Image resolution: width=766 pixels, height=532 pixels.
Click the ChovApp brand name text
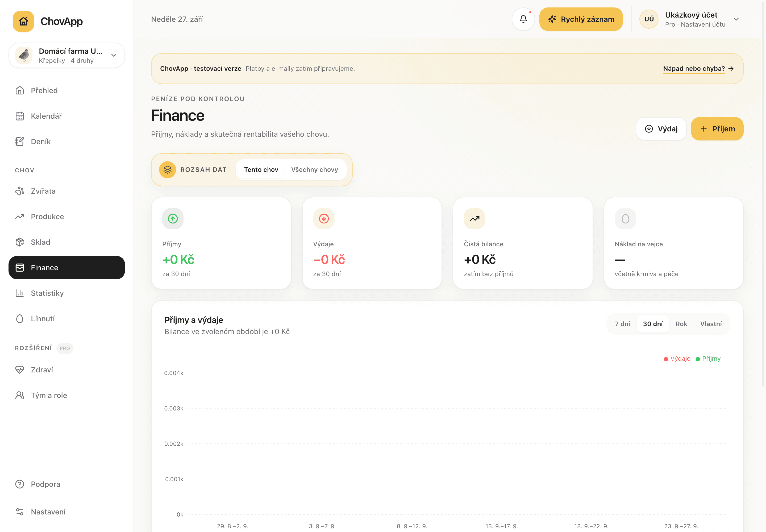point(62,21)
